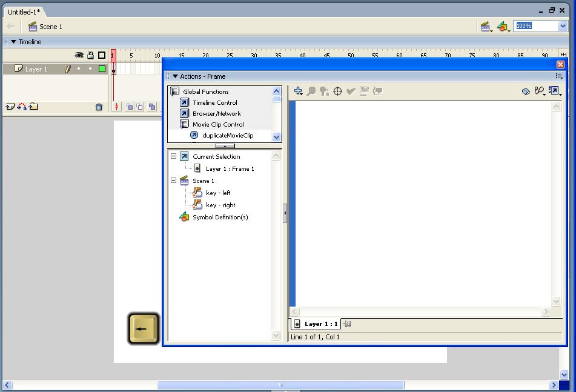The width and height of the screenshot is (576, 392).
Task: Click the left arrow key button on stage
Action: pos(144,329)
